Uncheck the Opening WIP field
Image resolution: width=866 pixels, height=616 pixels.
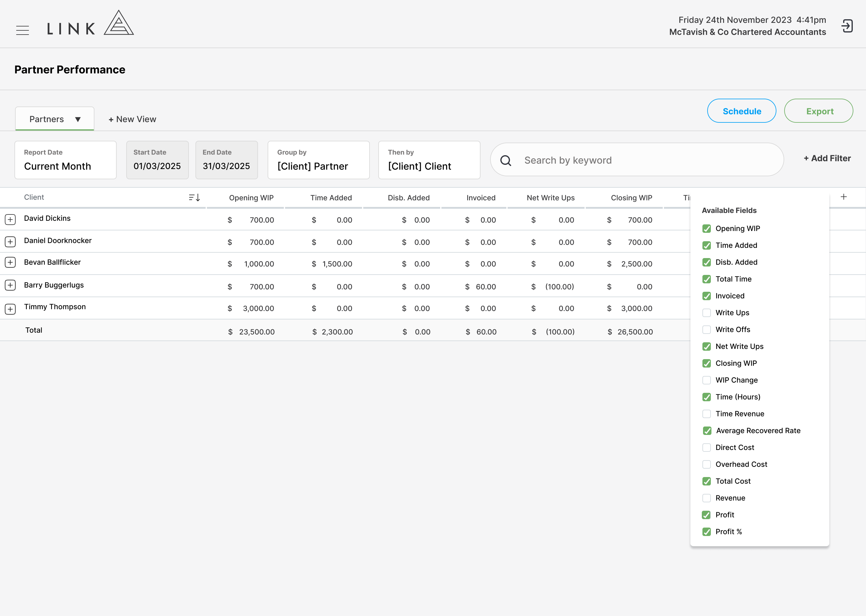tap(706, 229)
